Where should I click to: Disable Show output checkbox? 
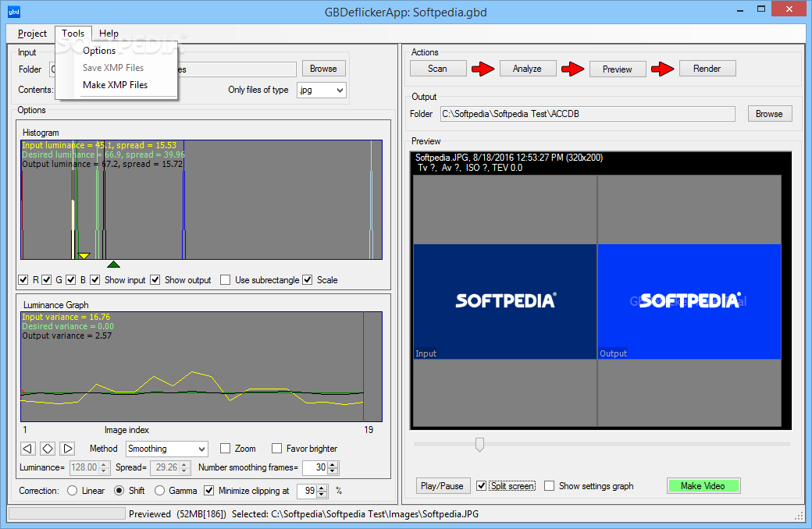pyautogui.click(x=155, y=279)
